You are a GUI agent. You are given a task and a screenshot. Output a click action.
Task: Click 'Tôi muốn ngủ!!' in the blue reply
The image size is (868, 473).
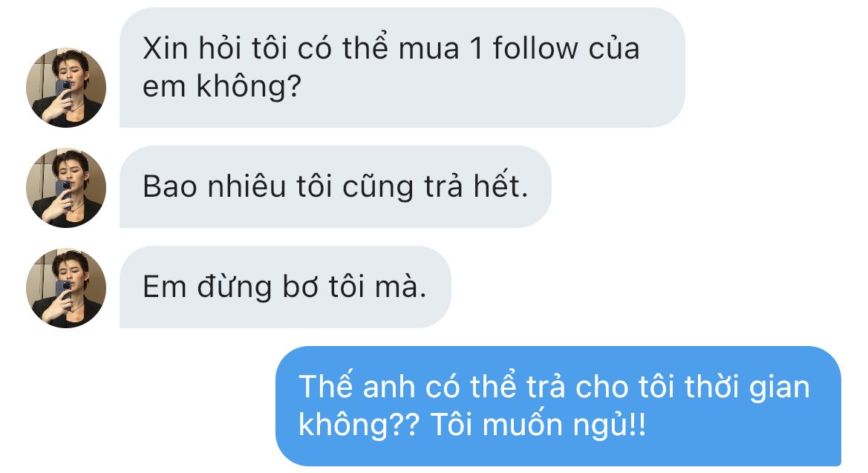click(x=538, y=425)
